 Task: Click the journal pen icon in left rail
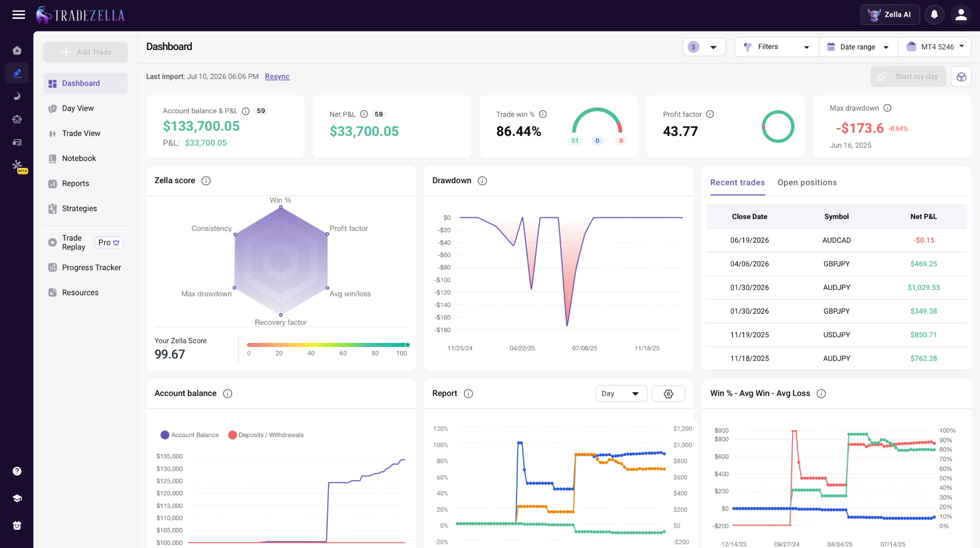pos(17,73)
